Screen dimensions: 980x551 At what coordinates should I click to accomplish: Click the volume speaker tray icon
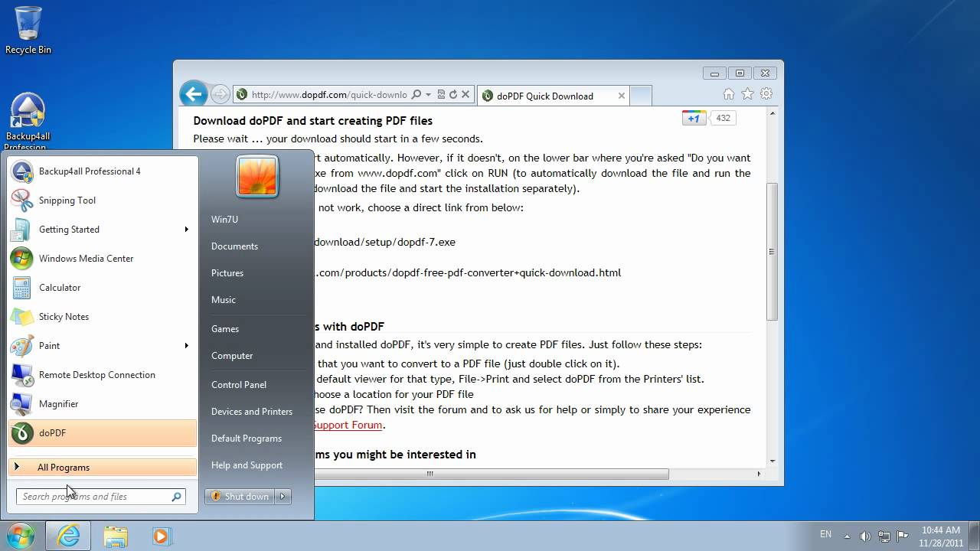coord(866,536)
